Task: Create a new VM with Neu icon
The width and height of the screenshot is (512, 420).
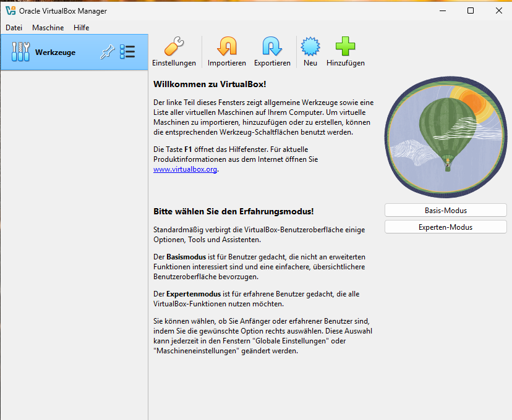Action: click(310, 46)
